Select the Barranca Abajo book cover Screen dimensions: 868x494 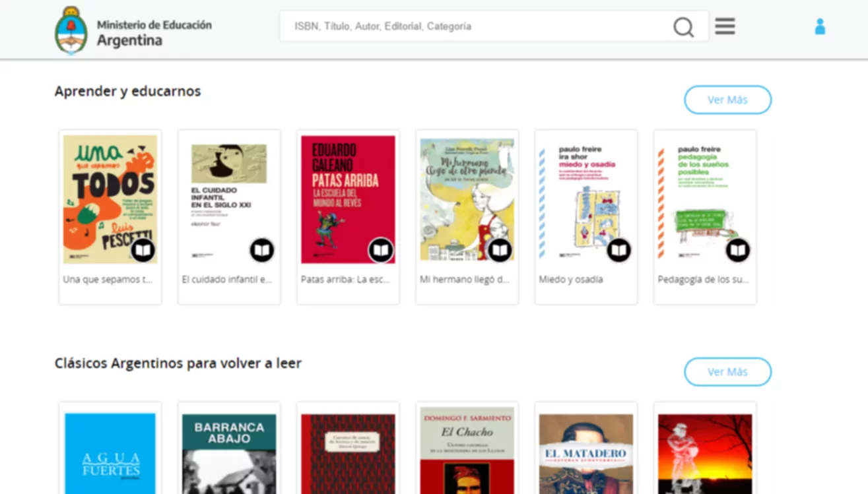[x=229, y=454]
